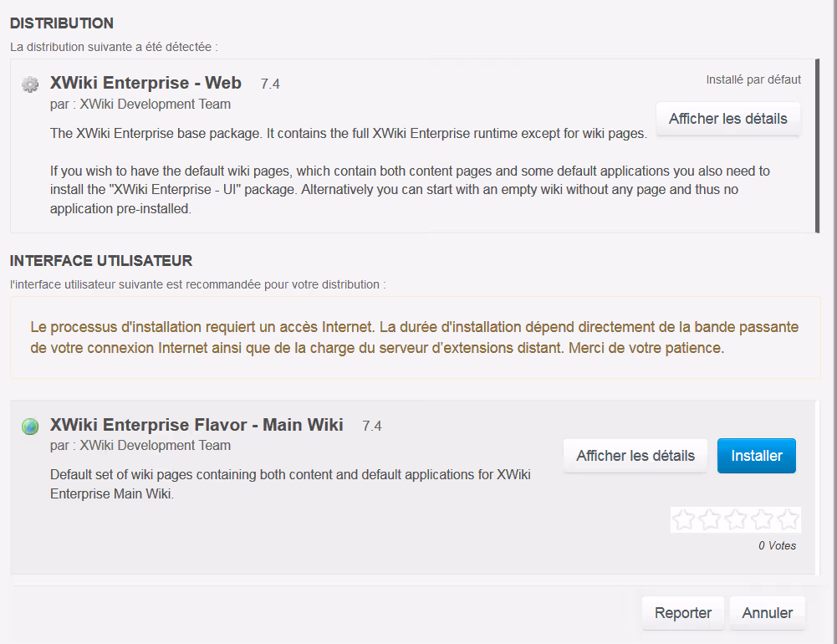The width and height of the screenshot is (837, 644).
Task: Click version 7.4 next to XWiki Enterprise Flavor
Action: (x=371, y=426)
